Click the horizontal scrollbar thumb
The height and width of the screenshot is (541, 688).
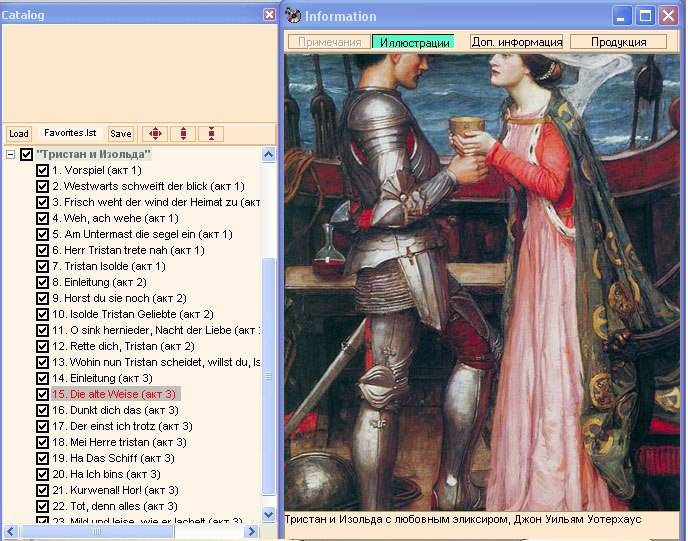click(97, 532)
